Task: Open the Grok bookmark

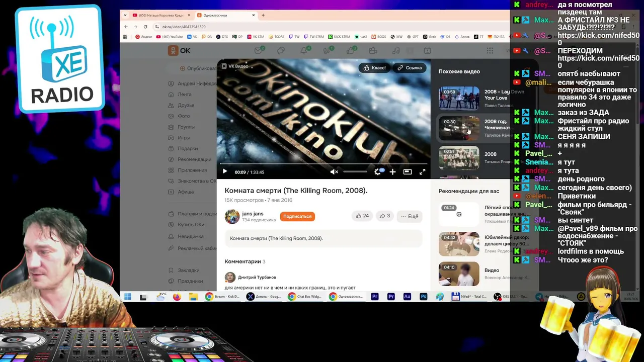Action: 429,37
